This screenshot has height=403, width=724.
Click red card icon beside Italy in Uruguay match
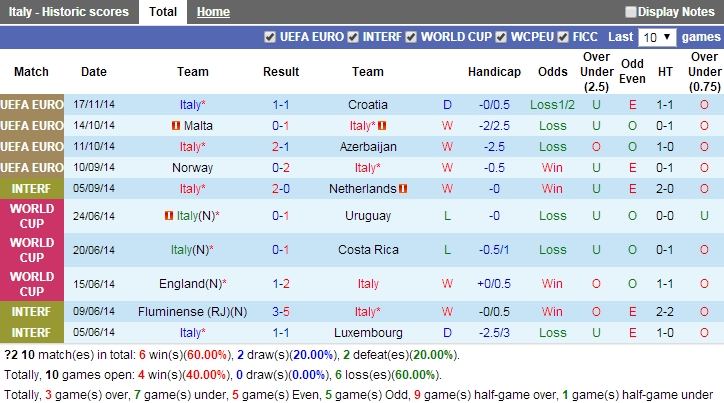(168, 216)
